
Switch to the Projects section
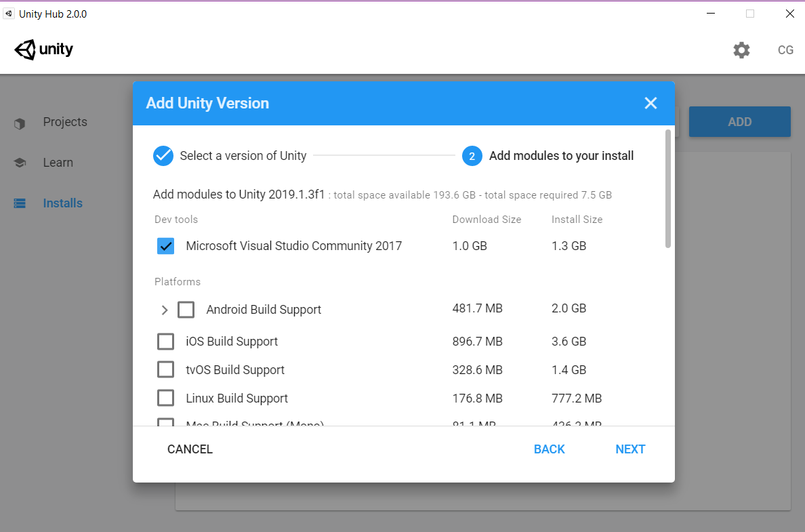click(65, 122)
